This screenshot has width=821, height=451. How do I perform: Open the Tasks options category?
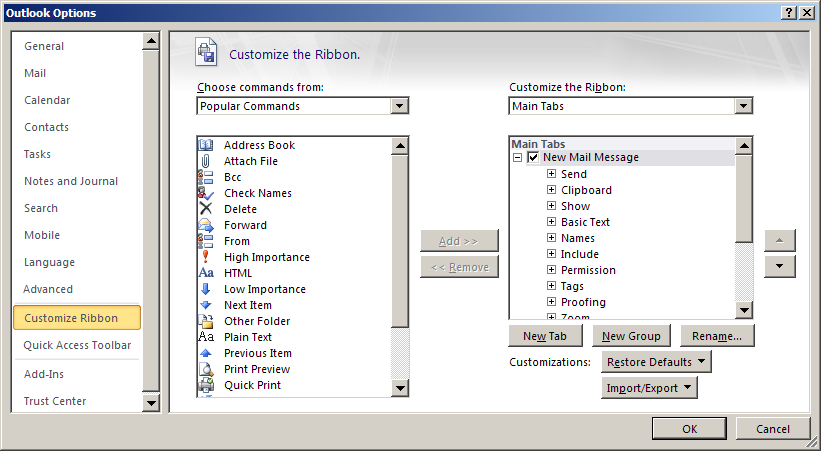37,155
